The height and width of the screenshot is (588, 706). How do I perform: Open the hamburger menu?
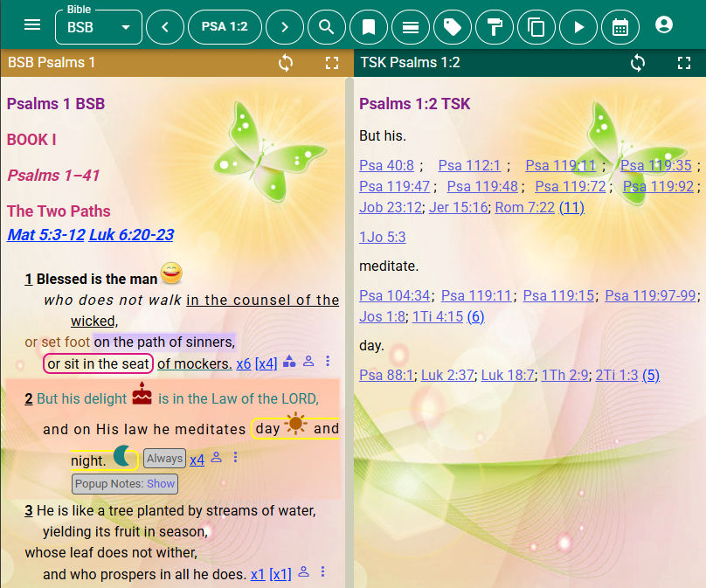click(32, 24)
